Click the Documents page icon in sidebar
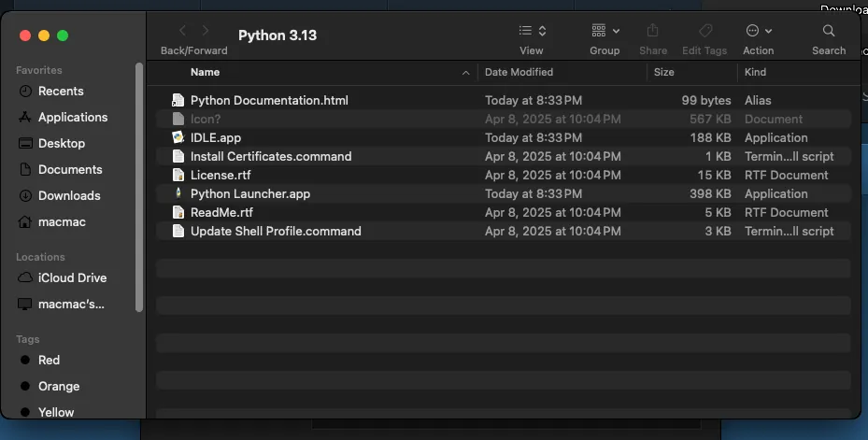This screenshot has width=868, height=440. (x=25, y=169)
